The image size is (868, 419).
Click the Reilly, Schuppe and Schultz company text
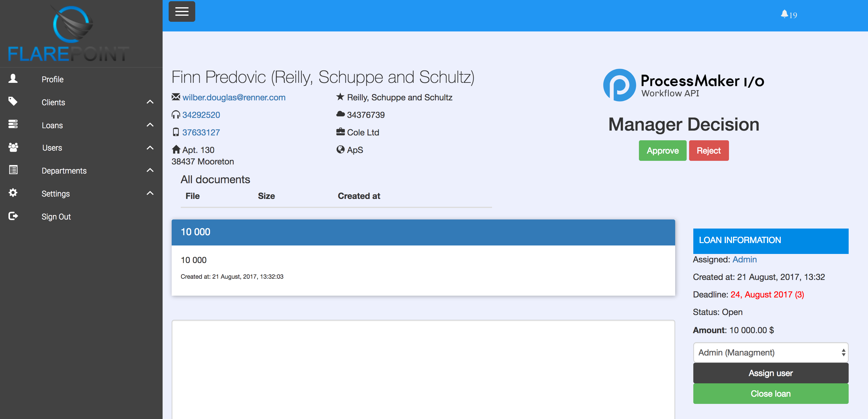pos(400,97)
